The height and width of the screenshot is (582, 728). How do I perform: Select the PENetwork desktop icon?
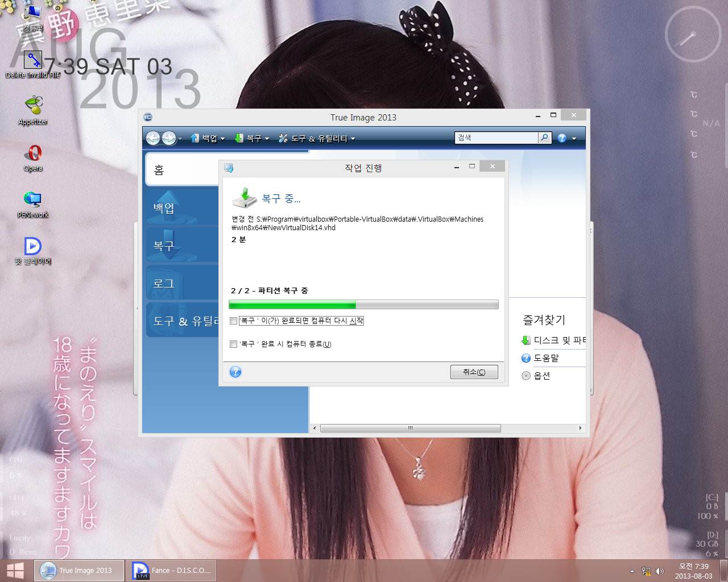pyautogui.click(x=33, y=205)
